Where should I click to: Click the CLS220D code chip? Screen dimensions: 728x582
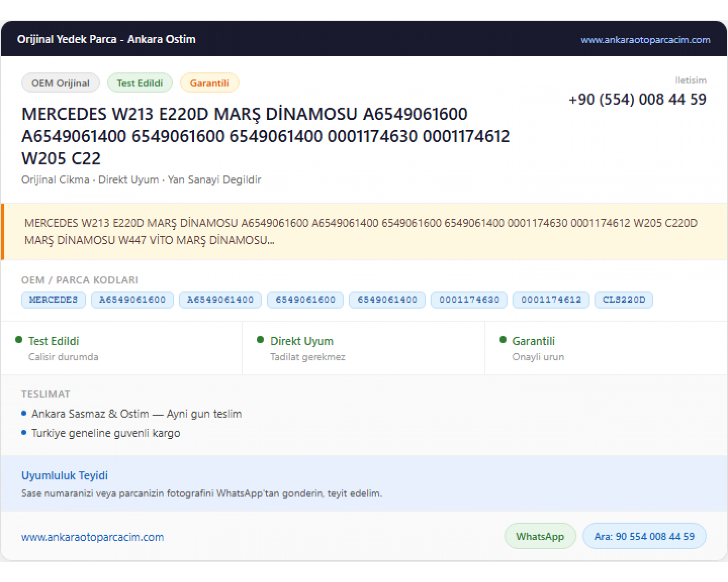tap(624, 300)
